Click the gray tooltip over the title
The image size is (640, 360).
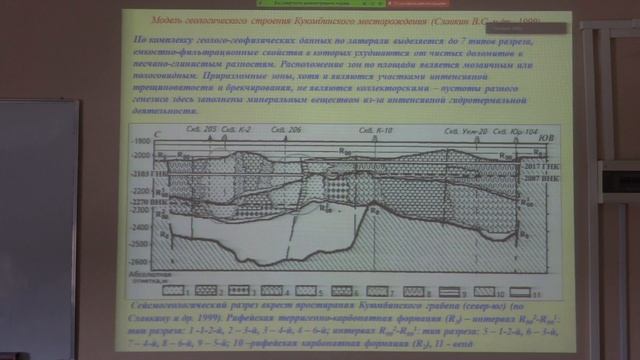526,29
